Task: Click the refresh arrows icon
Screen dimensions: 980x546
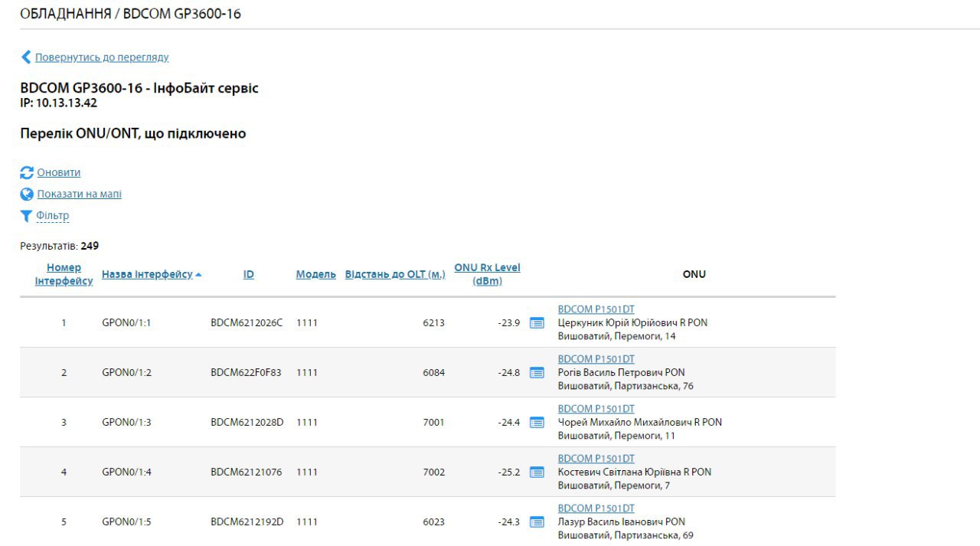Action: [x=27, y=172]
